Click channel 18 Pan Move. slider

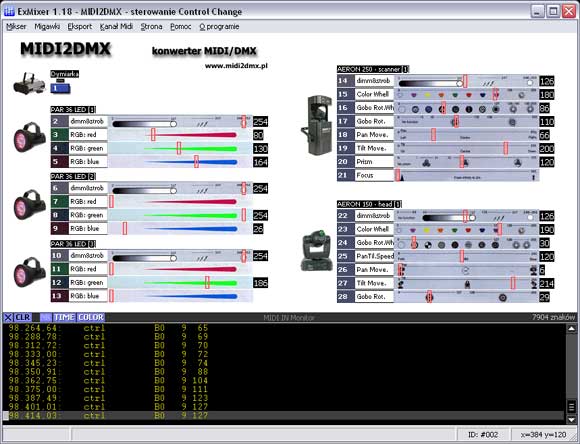click(466, 135)
